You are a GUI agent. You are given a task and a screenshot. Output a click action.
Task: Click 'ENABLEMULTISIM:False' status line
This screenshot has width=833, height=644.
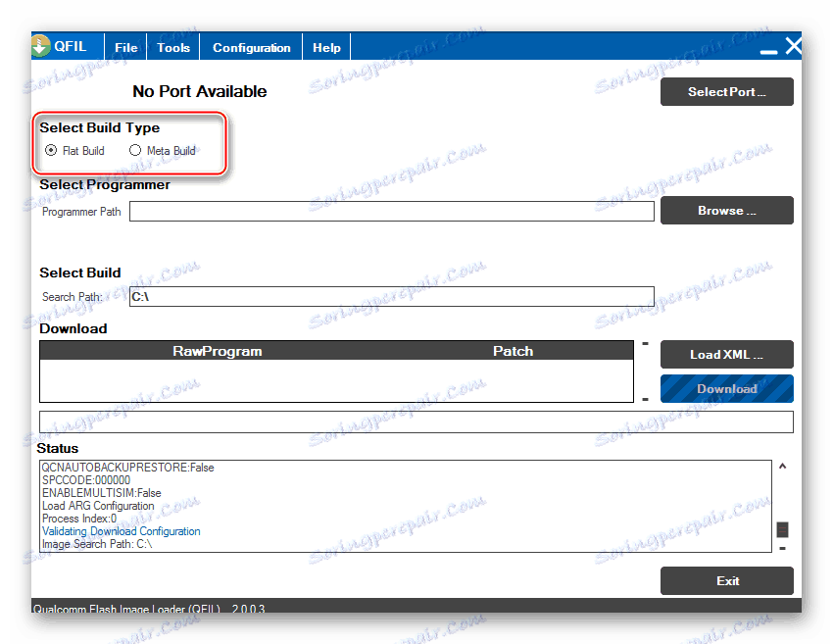[102, 493]
